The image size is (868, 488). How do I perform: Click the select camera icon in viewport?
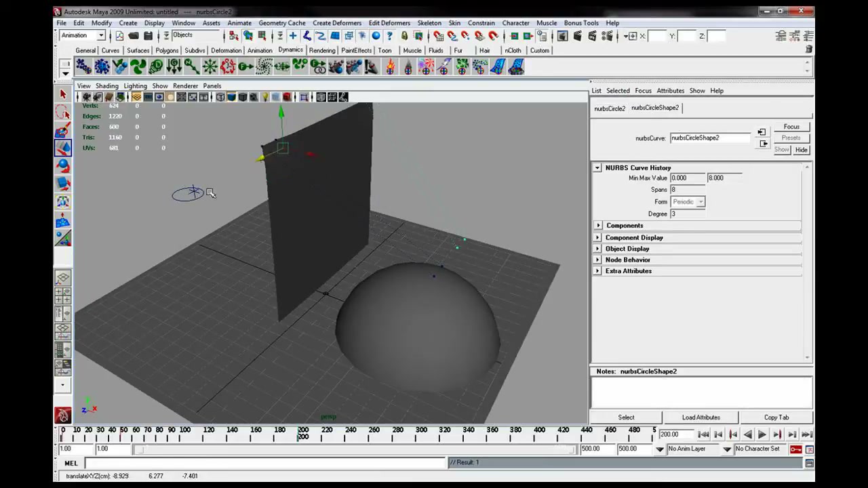click(x=85, y=97)
